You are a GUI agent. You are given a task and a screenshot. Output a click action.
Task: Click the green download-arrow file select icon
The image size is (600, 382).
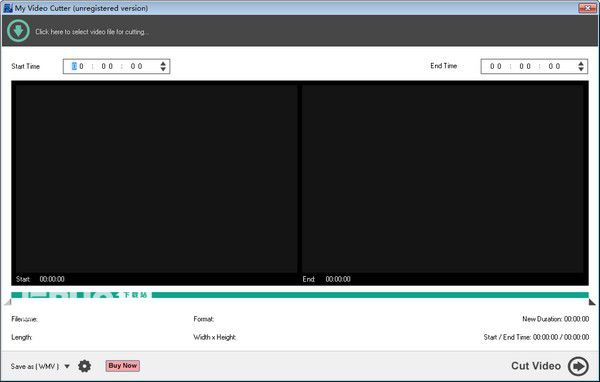pyautogui.click(x=18, y=31)
